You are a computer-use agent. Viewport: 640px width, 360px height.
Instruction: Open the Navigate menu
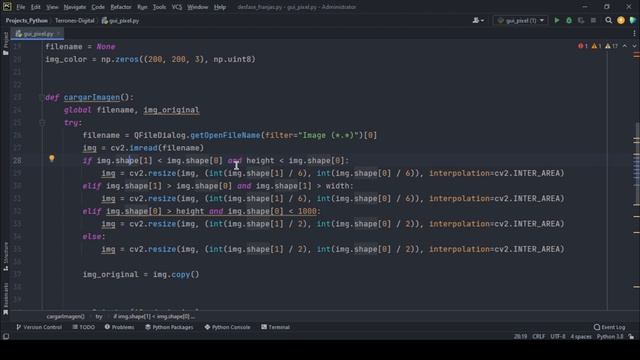[x=75, y=7]
